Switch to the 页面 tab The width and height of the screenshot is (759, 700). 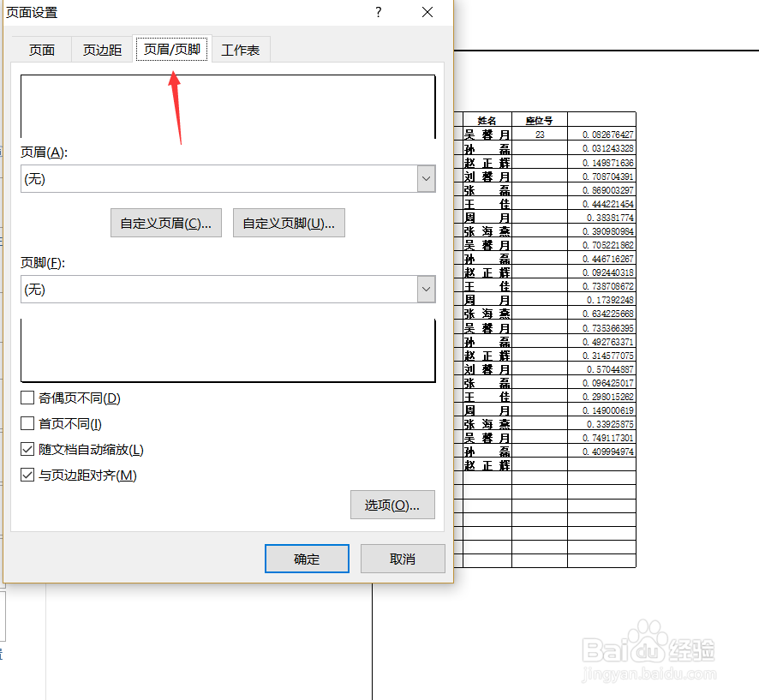pos(41,49)
